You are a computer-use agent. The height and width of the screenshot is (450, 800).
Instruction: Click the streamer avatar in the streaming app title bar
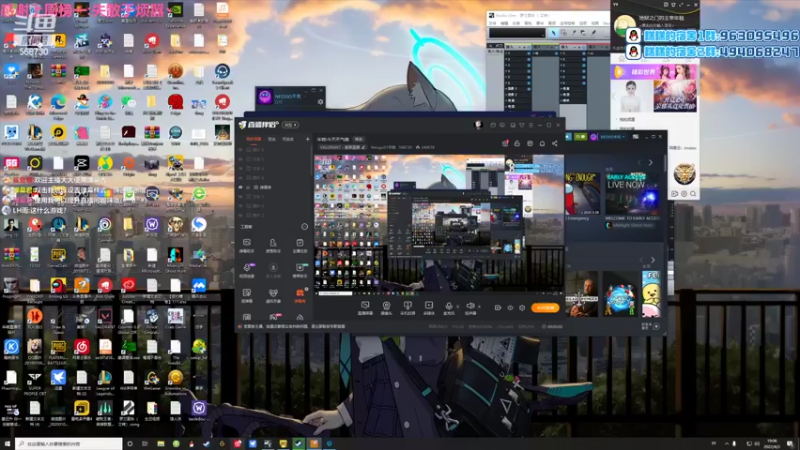(478, 125)
